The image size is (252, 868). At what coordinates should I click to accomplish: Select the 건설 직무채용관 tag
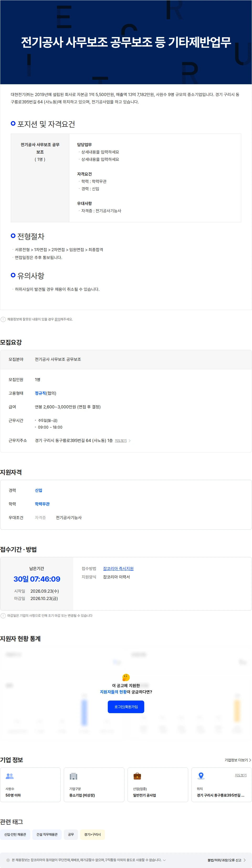pyautogui.click(x=47, y=834)
